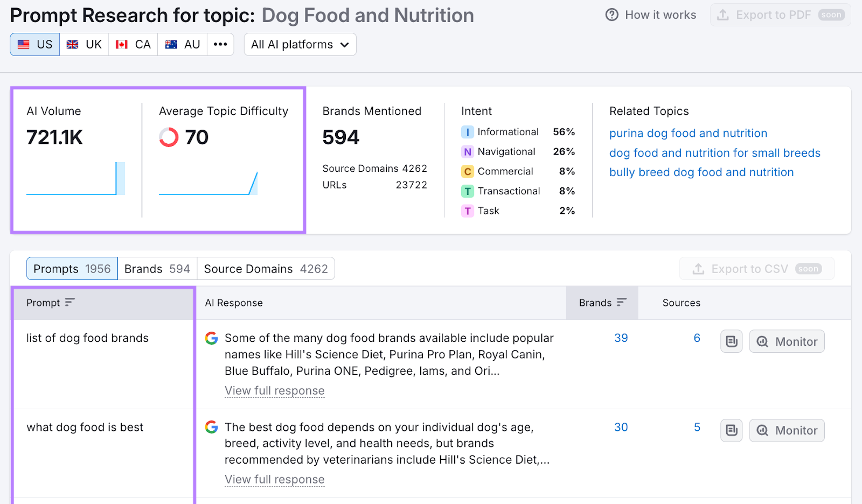
Task: Switch to the Source Domains tab
Action: [x=266, y=268]
